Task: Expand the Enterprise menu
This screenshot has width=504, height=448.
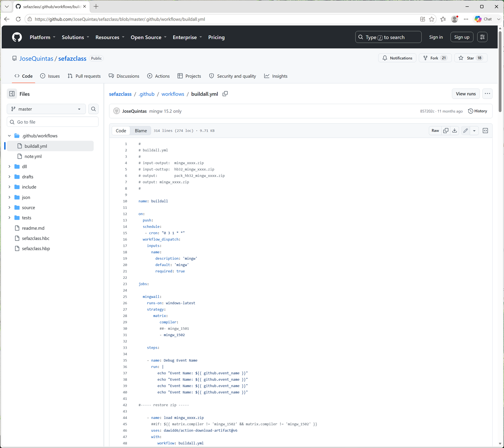Action: pyautogui.click(x=187, y=37)
